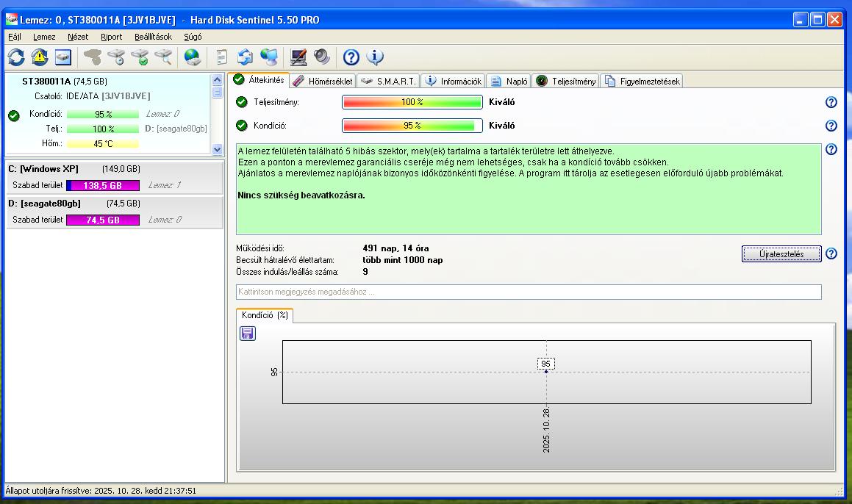Viewport: 852px width, 504px height.
Task: Open the Lemez menu
Action: pyautogui.click(x=44, y=37)
